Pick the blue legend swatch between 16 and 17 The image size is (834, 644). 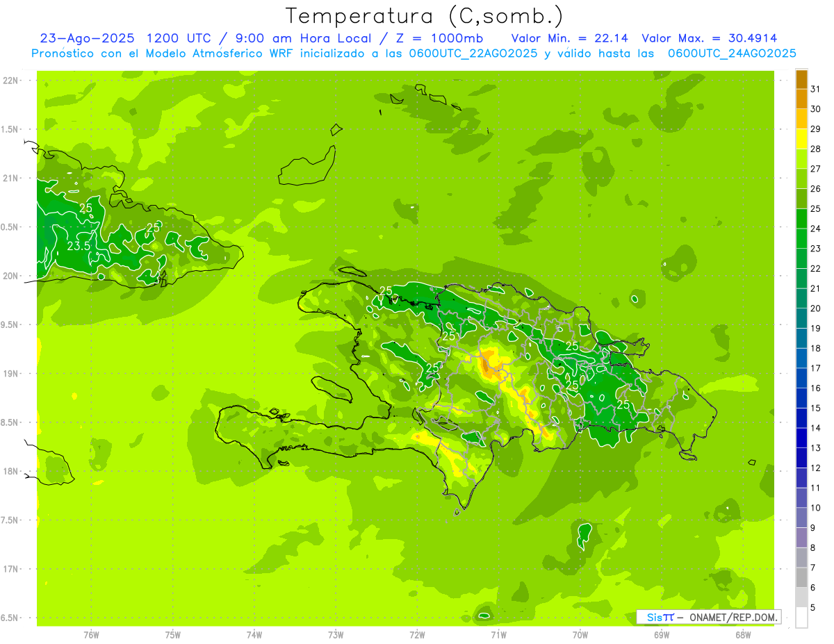(801, 379)
